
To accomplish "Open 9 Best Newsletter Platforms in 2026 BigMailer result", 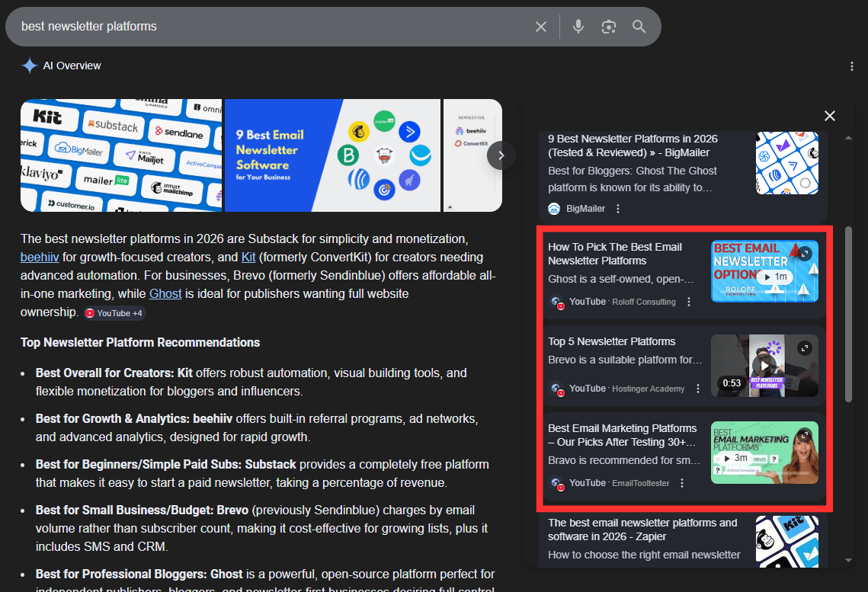I will (x=633, y=146).
